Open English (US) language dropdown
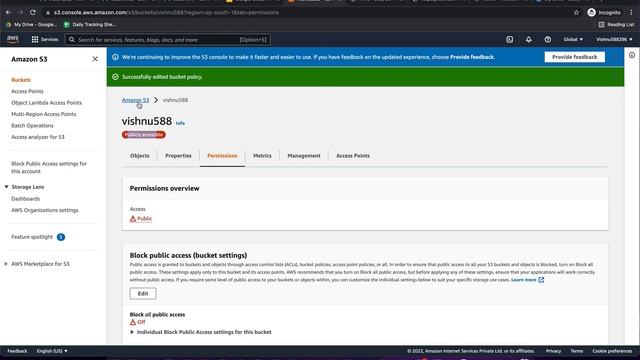 click(52, 351)
